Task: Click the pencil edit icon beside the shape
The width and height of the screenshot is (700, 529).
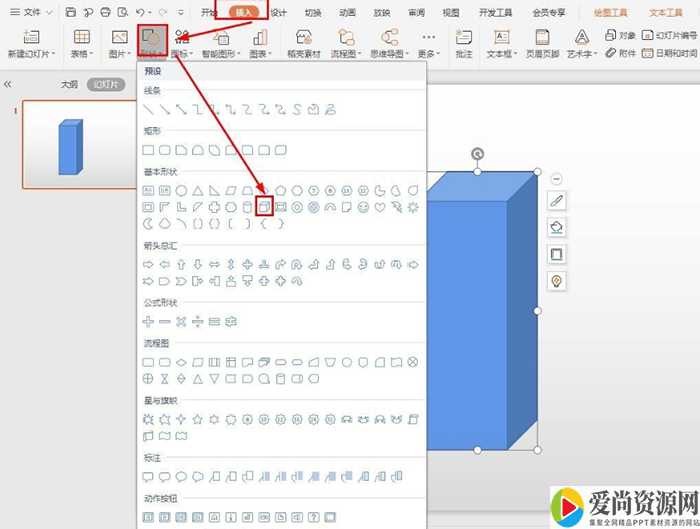Action: (557, 201)
